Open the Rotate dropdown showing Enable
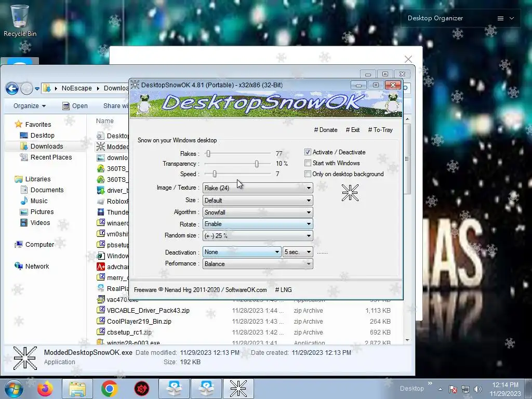This screenshot has width=532, height=399. pyautogui.click(x=258, y=223)
